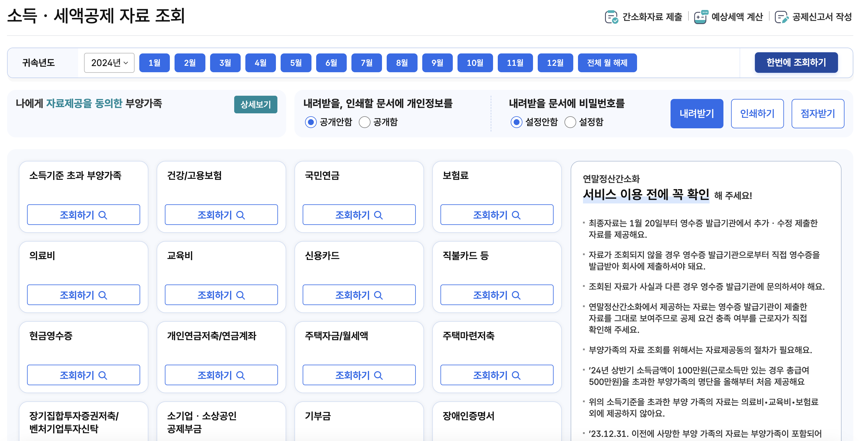868x441 pixels.
Task: Click 조회하기 under 현금영수증
Action: 83,375
